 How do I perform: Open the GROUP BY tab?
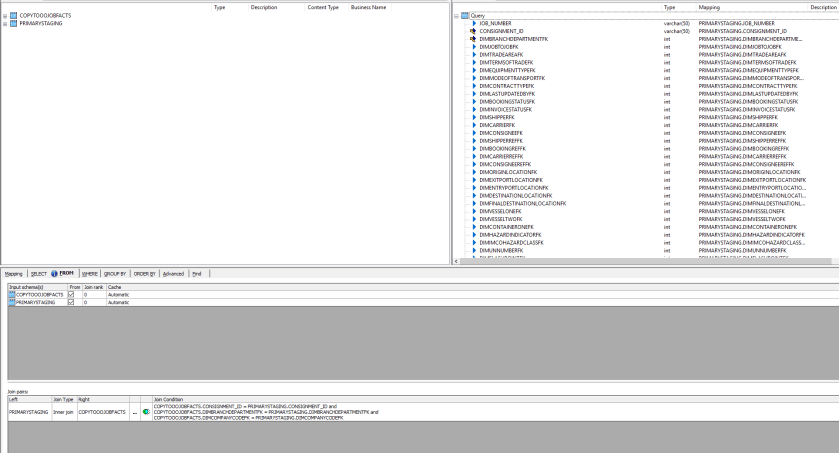tap(115, 273)
